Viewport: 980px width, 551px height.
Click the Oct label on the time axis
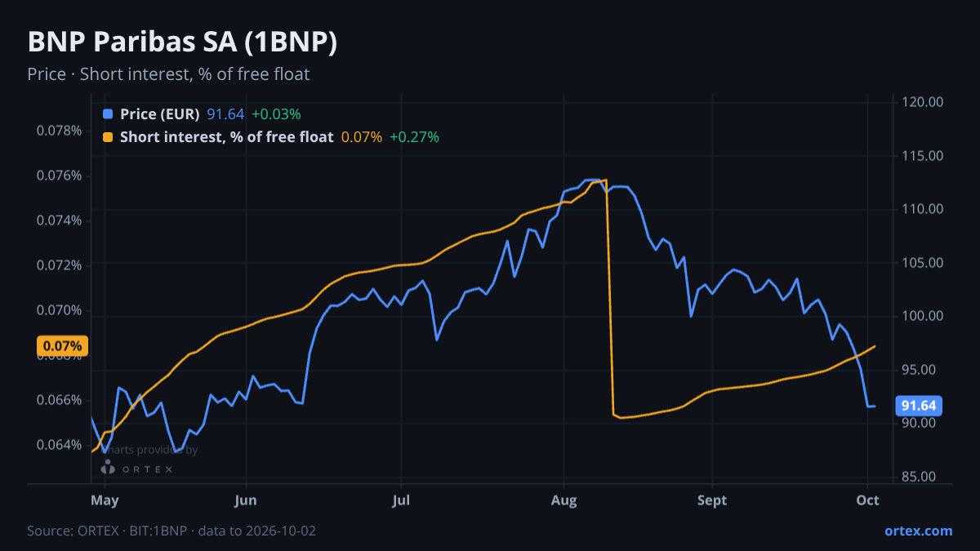(868, 500)
